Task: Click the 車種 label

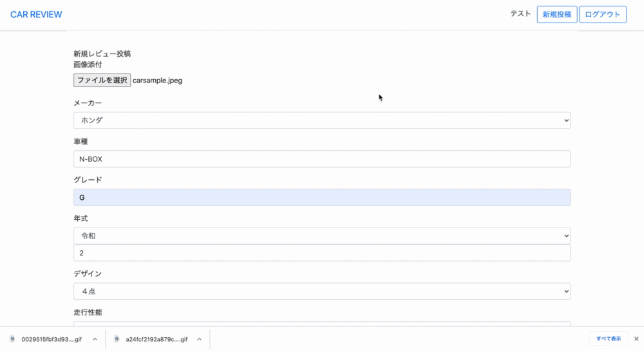Action: 81,141
